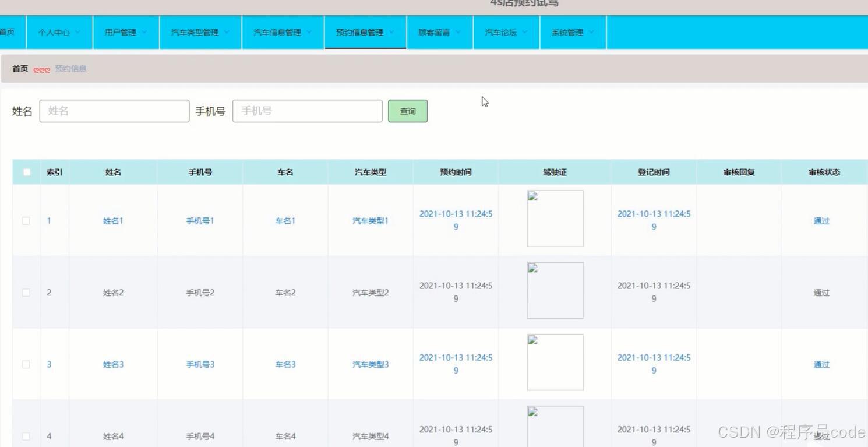Image resolution: width=868 pixels, height=447 pixels.
Task: Click the 手机号1 link
Action: (x=200, y=220)
